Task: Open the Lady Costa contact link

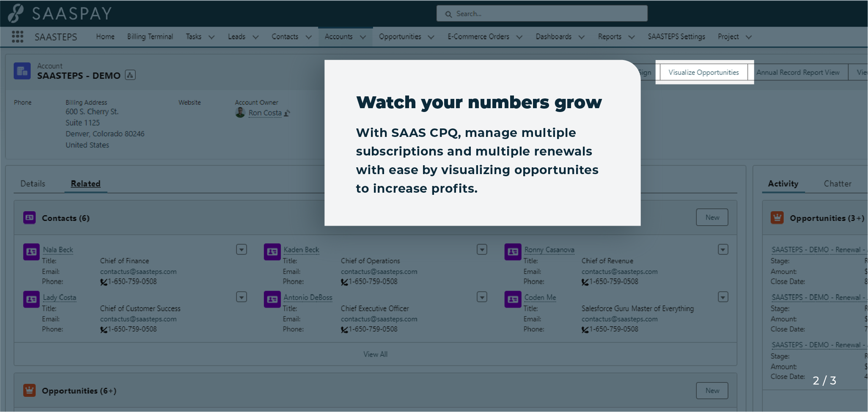Action: [60, 297]
